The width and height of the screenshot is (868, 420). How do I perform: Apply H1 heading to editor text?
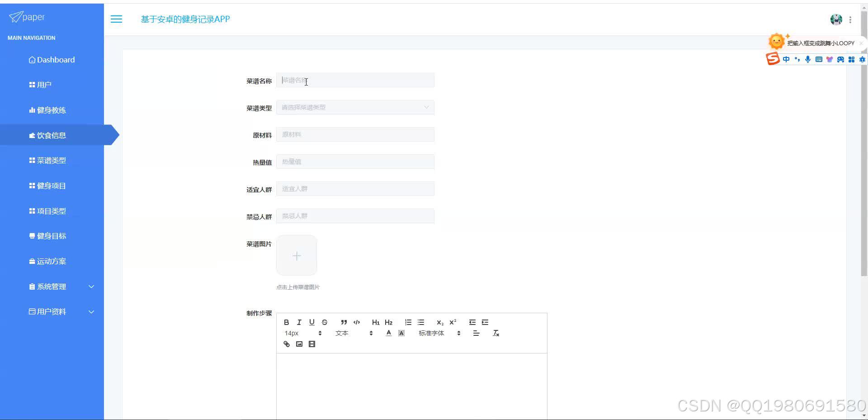point(376,322)
